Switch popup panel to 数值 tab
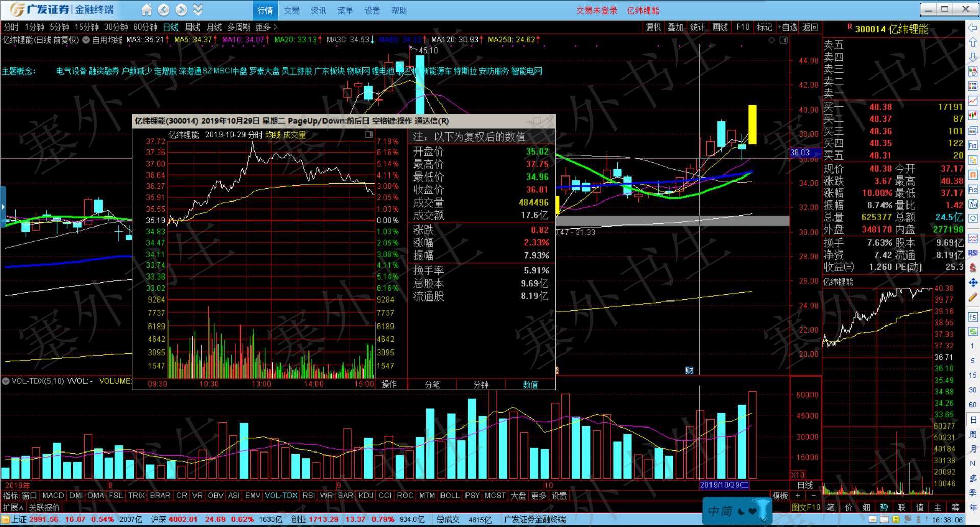Screen dimensions: 980x527 530,384
